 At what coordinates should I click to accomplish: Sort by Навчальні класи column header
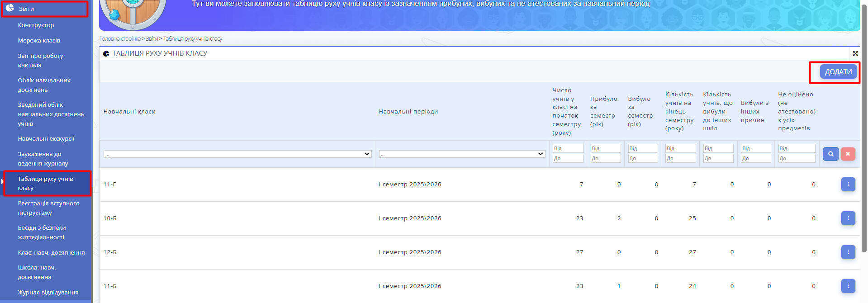[129, 112]
